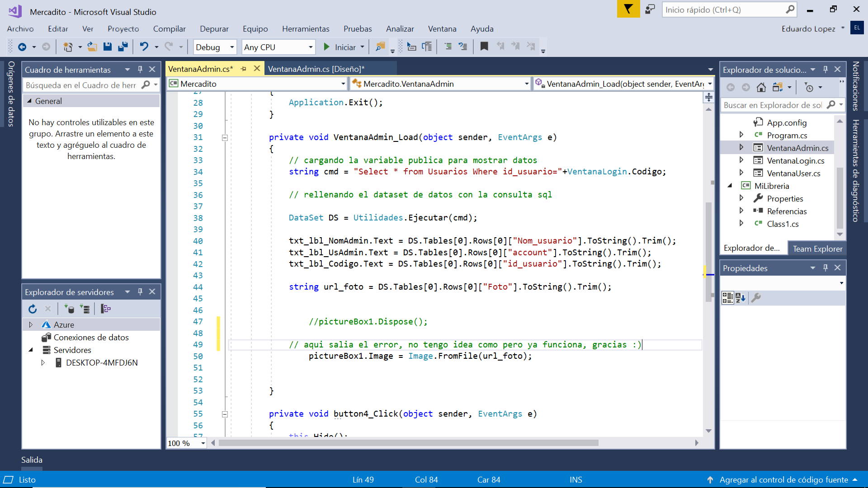
Task: Open the 100 % zoom dropdown
Action: 203,443
